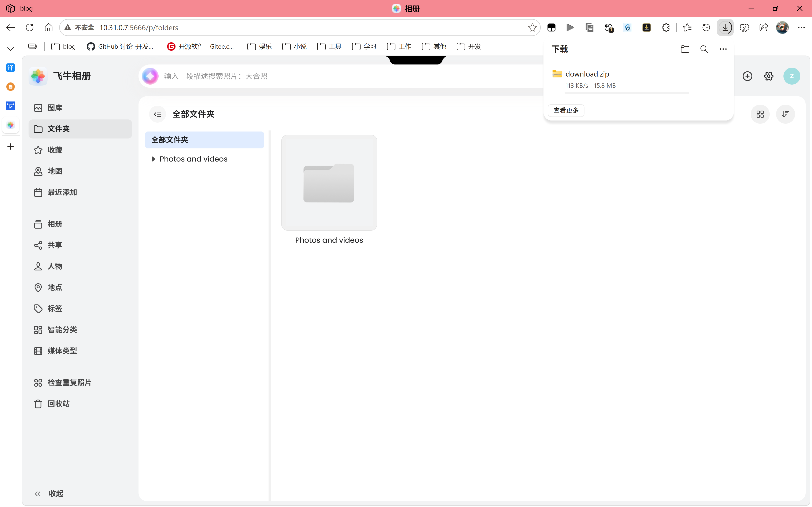Open the download.zip file link
The width and height of the screenshot is (812, 507).
[587, 74]
